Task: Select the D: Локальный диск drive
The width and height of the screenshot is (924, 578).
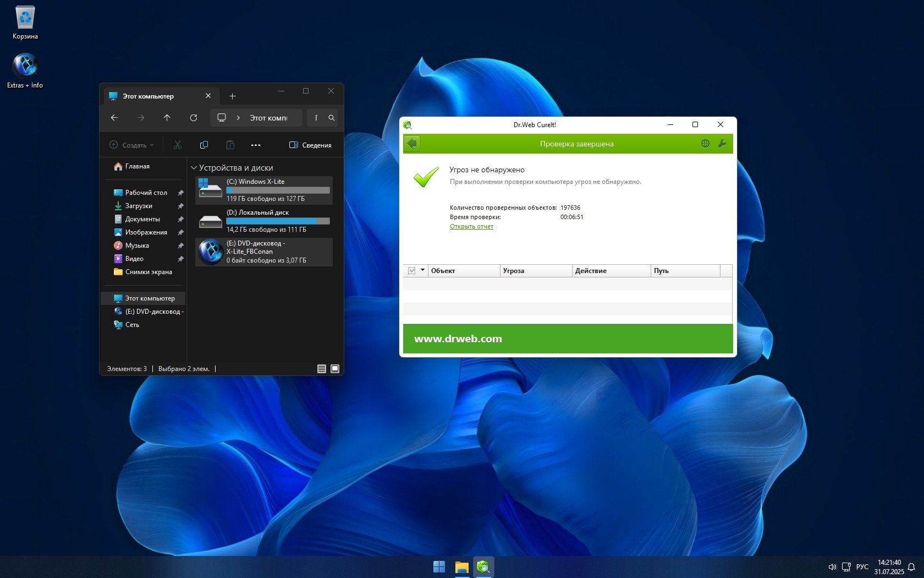Action: tap(264, 221)
